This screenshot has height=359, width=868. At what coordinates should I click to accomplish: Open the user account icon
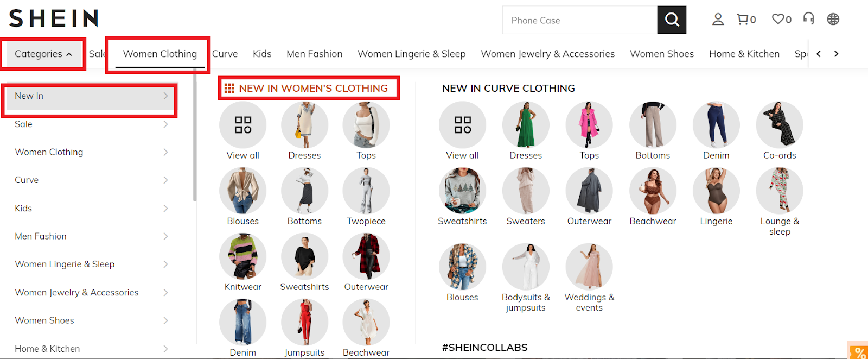(718, 20)
